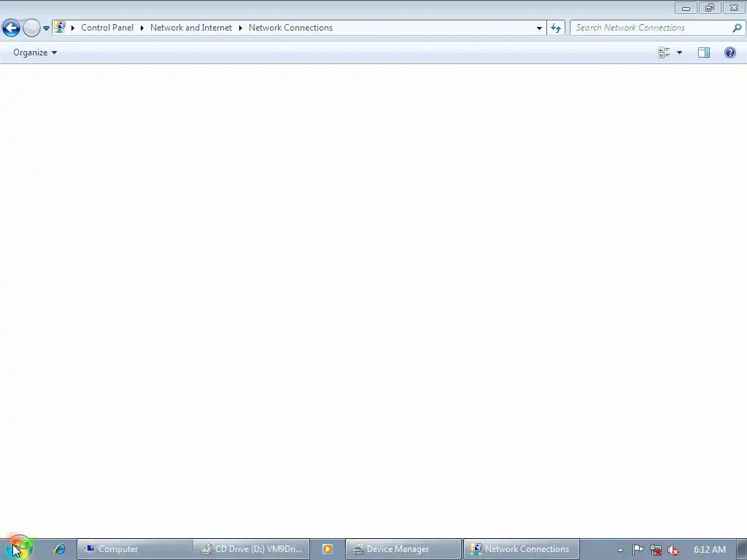Open the clock showing 6:12 AM

(x=710, y=550)
